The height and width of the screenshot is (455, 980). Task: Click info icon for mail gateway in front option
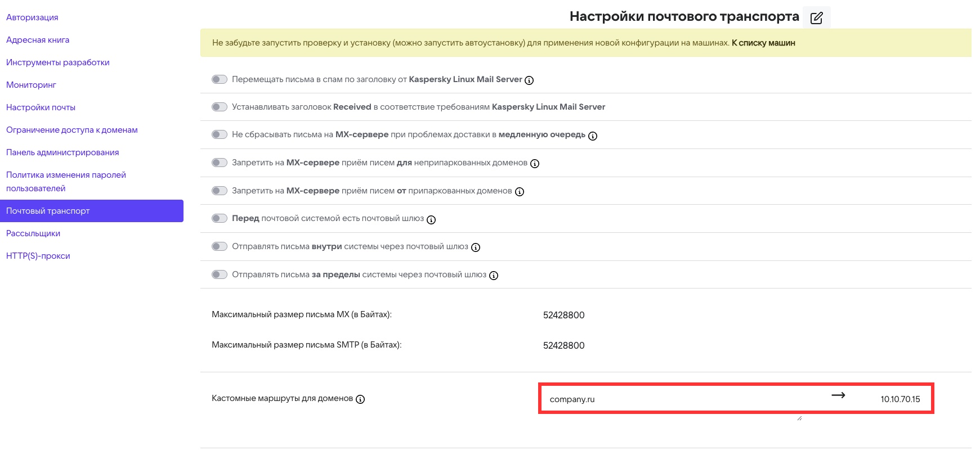click(431, 220)
